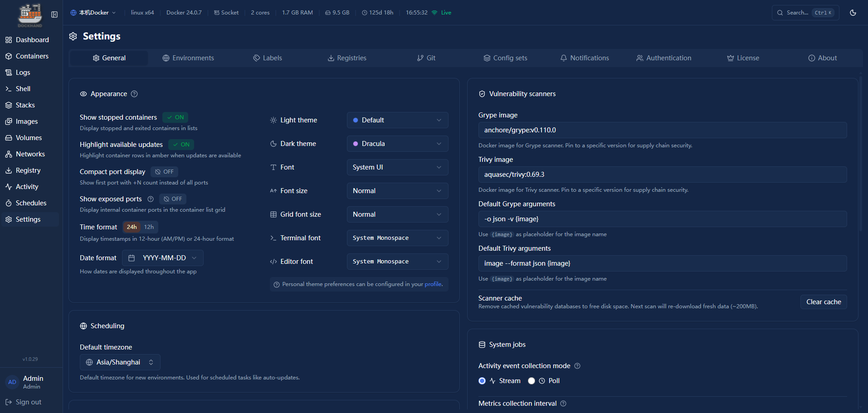
Task: Click activity event collection mode help icon
Action: (x=577, y=366)
